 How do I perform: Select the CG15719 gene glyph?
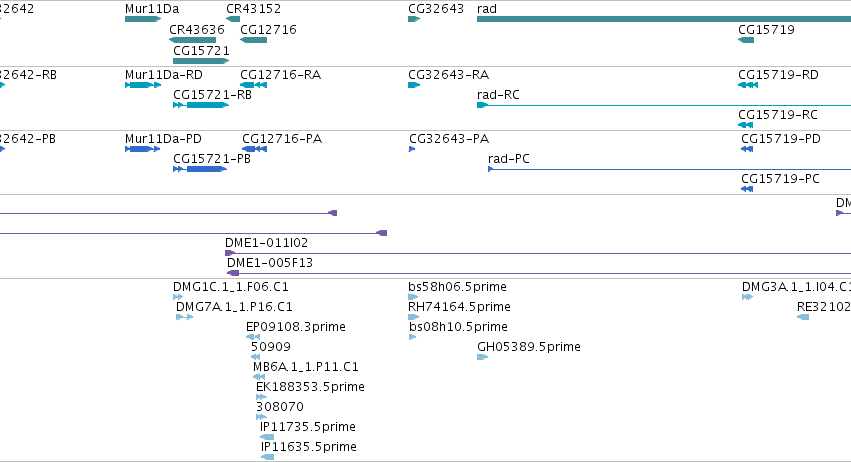746,40
